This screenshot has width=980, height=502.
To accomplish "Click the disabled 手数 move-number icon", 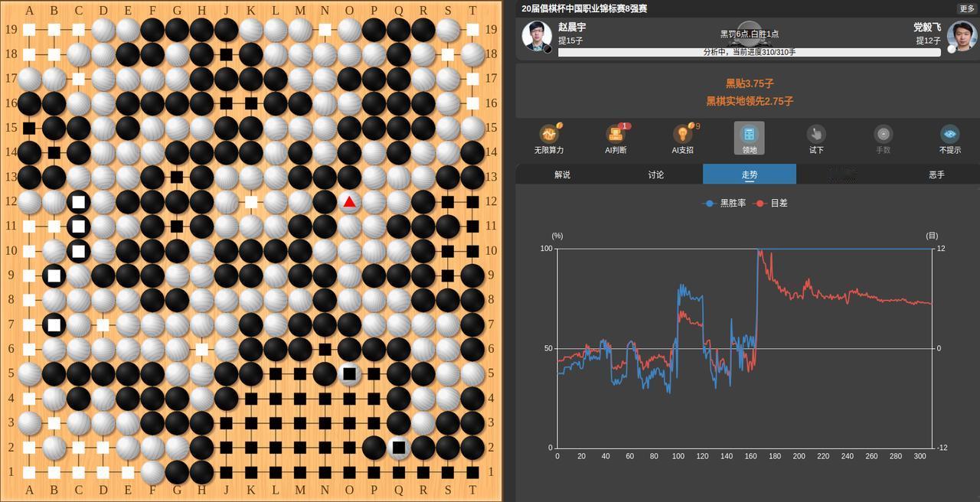I will (x=882, y=139).
